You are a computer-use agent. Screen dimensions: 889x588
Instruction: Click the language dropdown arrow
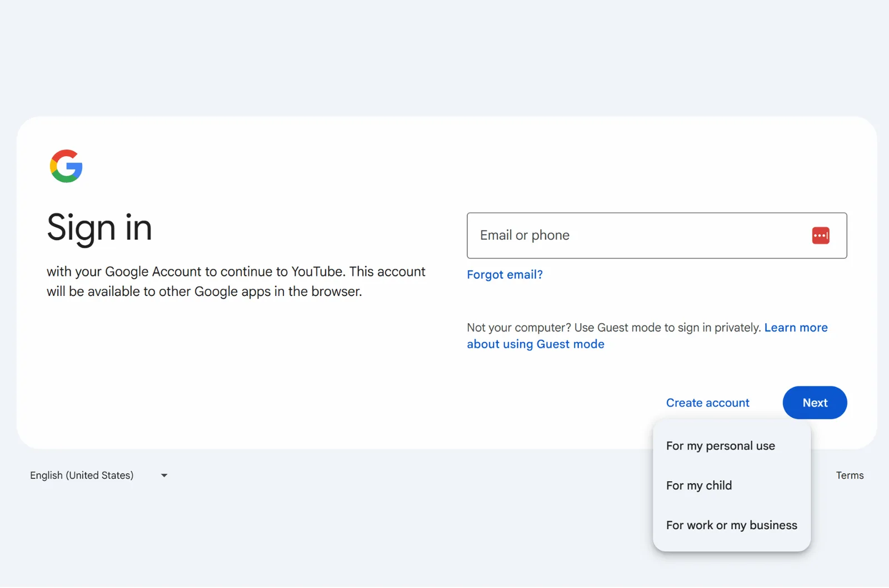[164, 475]
